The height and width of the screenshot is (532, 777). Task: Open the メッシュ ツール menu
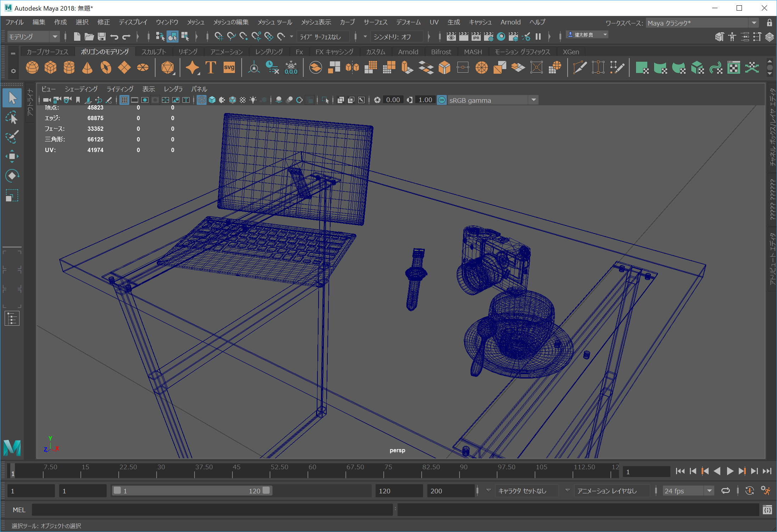[275, 22]
